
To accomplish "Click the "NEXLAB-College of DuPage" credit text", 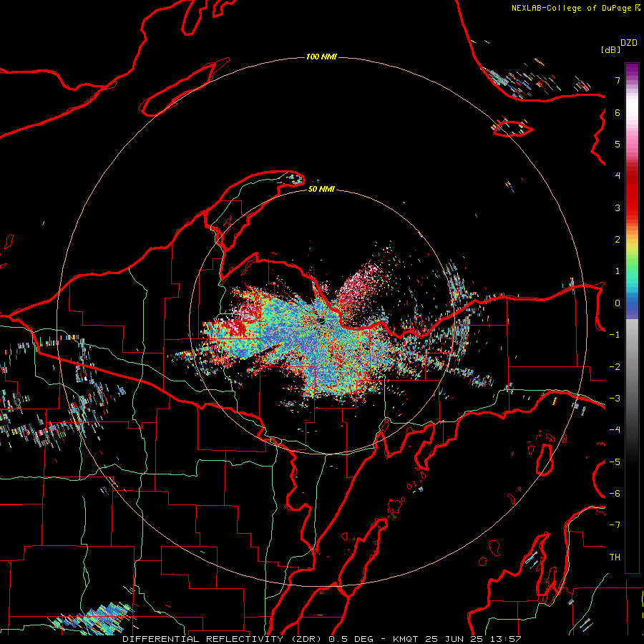I will [x=571, y=8].
